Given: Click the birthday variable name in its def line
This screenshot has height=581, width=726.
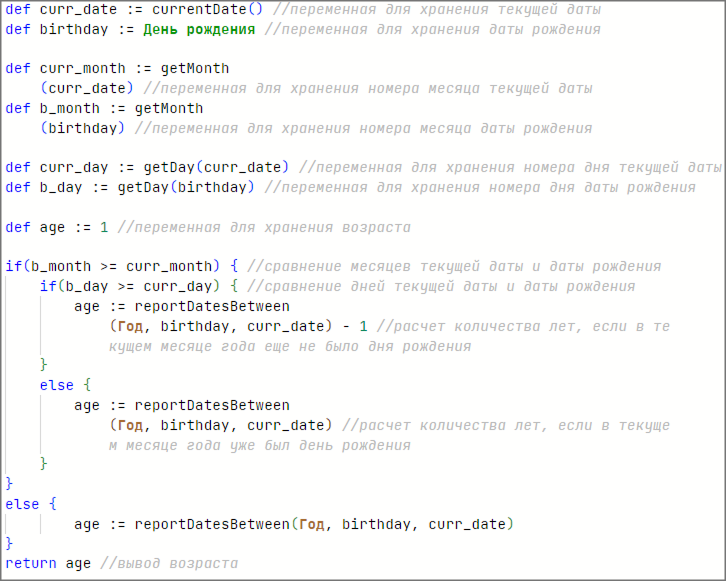Looking at the screenshot, I should 73,29.
